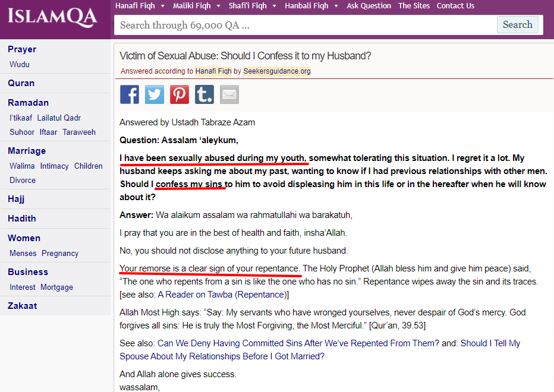The width and height of the screenshot is (554, 392).
Task: Open the Maliki Fiqh menu
Action: click(191, 6)
